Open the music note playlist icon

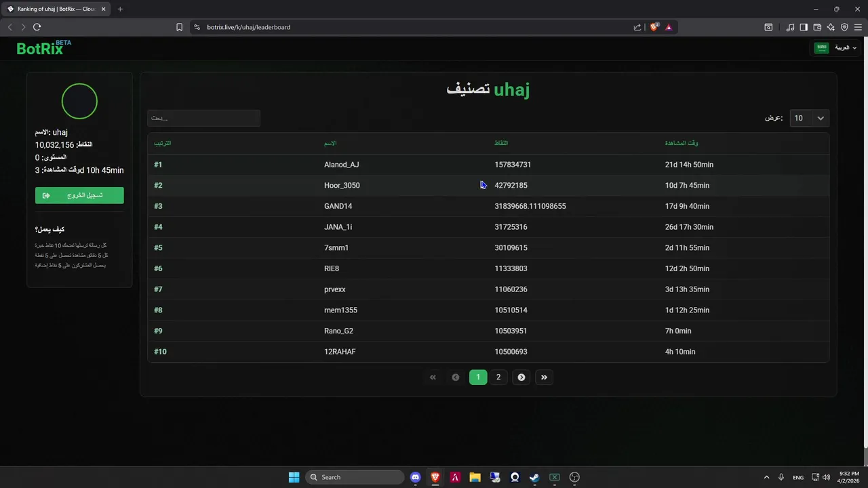(790, 27)
